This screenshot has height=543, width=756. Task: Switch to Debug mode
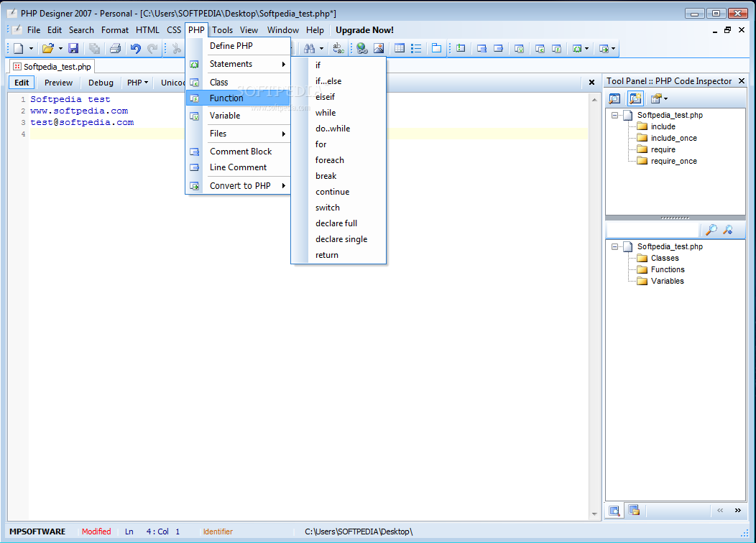pyautogui.click(x=101, y=83)
